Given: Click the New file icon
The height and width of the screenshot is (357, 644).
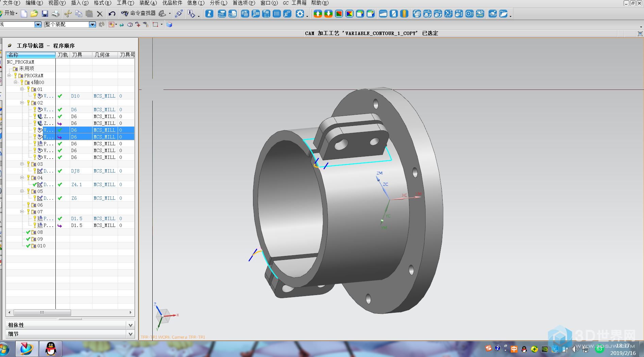Looking at the screenshot, I should click(24, 14).
